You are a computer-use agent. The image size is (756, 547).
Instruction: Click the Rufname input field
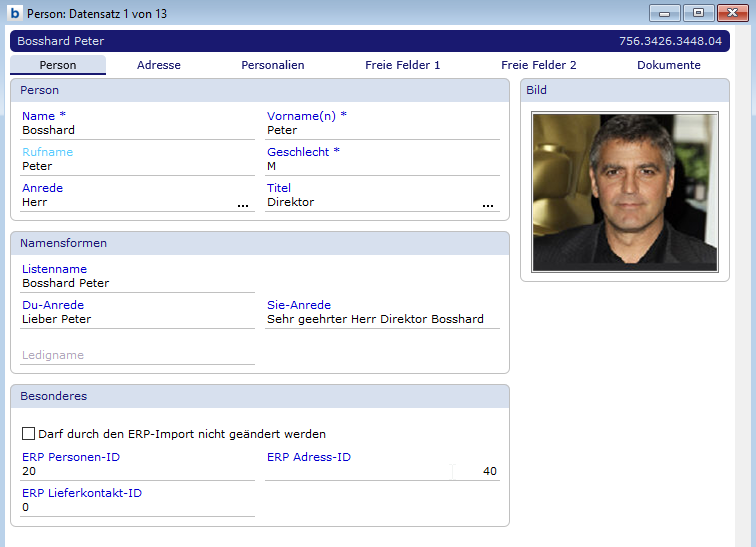(137, 166)
